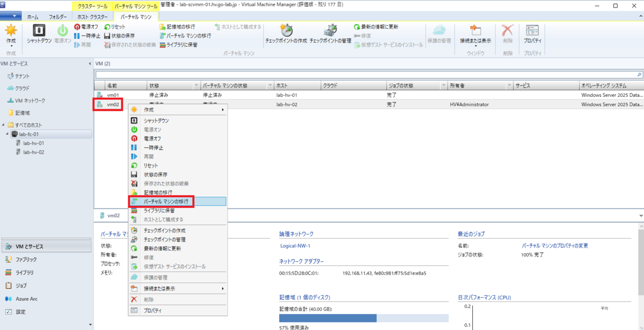Select クラウド in the left pane
This screenshot has width=644, height=330.
18,88
